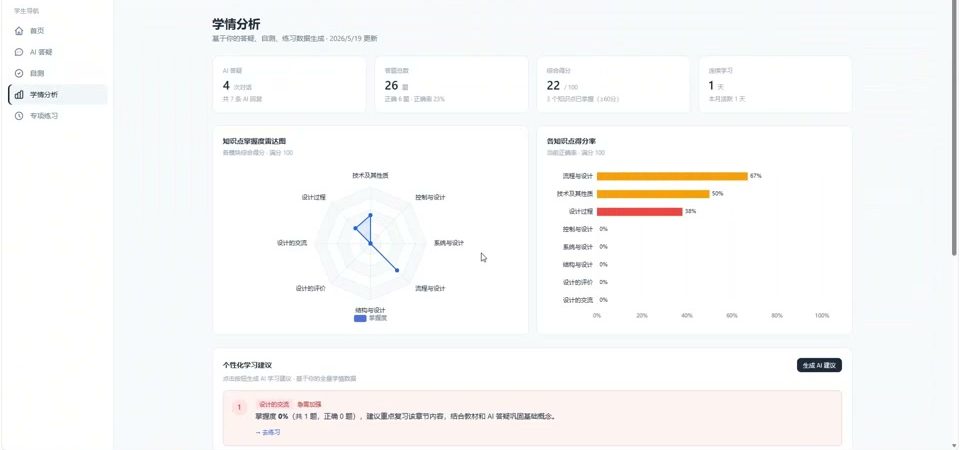960x450 pixels.
Task: Click bar chart row label 控制与设计
Action: click(578, 229)
